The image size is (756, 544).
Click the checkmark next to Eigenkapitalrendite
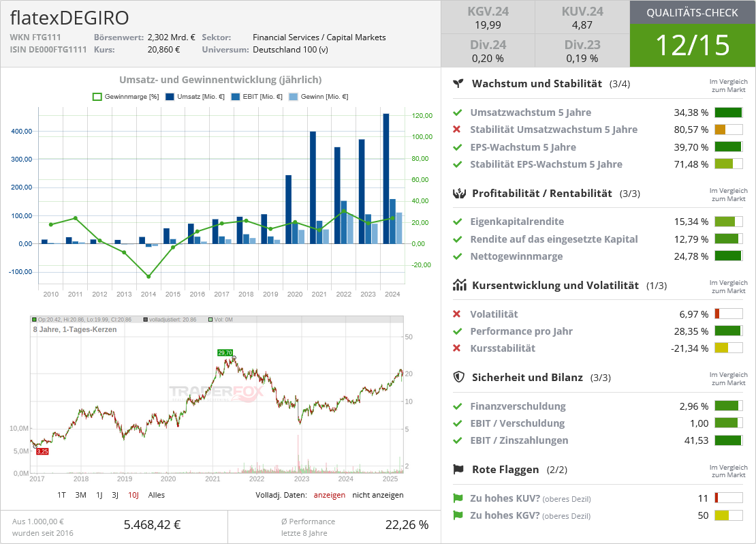coord(457,222)
